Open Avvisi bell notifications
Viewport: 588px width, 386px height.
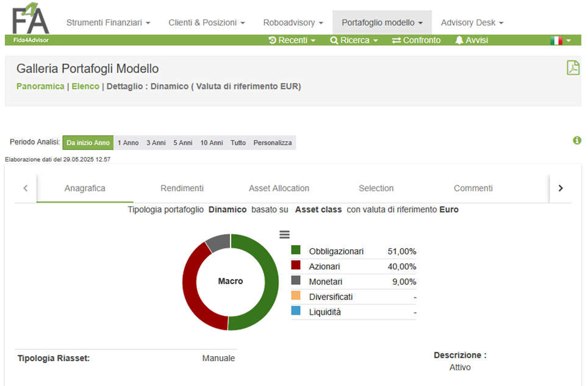click(471, 40)
